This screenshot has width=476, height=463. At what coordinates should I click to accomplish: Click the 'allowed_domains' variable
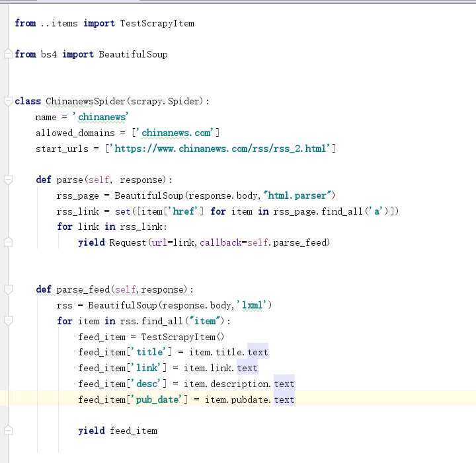pyautogui.click(x=75, y=133)
